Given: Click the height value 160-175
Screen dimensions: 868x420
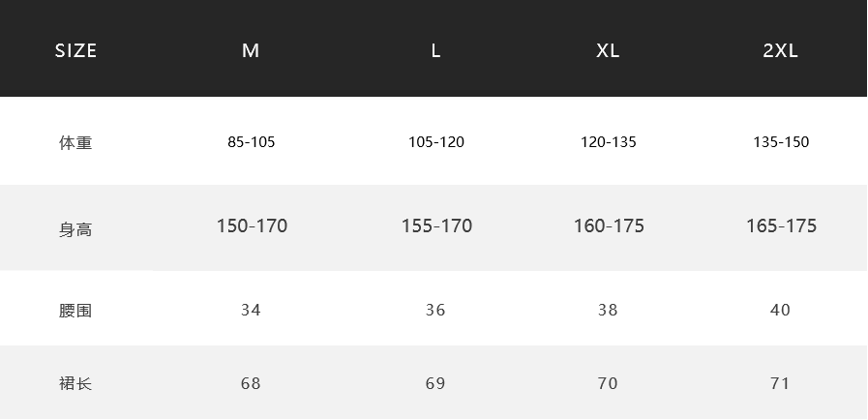Looking at the screenshot, I should tap(609, 225).
